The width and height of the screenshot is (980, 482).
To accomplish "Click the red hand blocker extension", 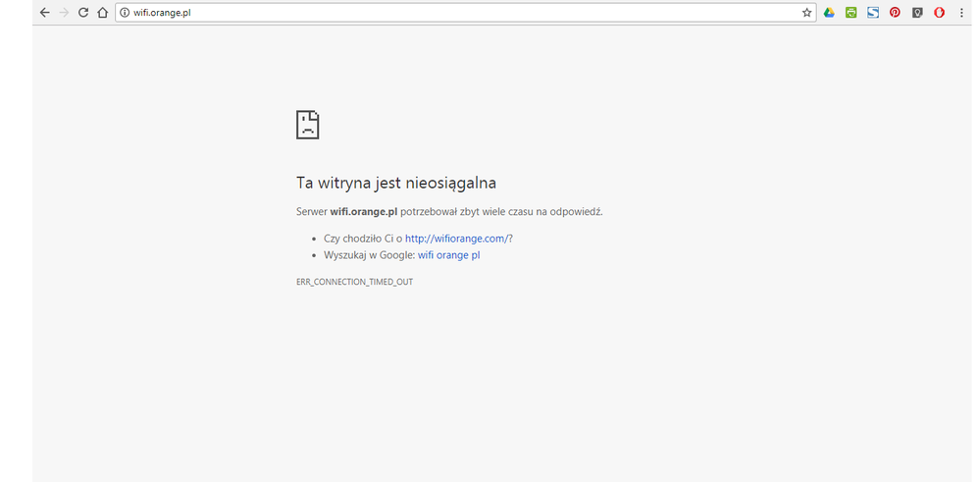I will point(939,13).
